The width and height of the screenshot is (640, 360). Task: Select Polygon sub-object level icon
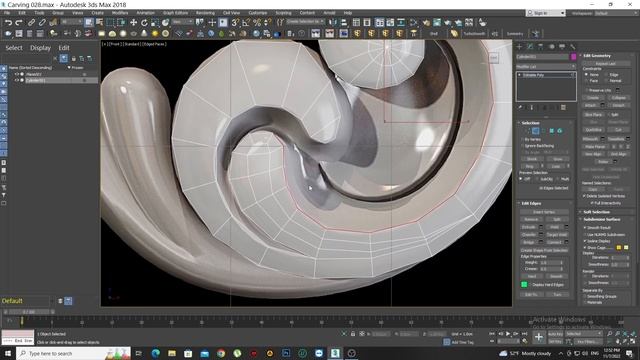(x=551, y=131)
